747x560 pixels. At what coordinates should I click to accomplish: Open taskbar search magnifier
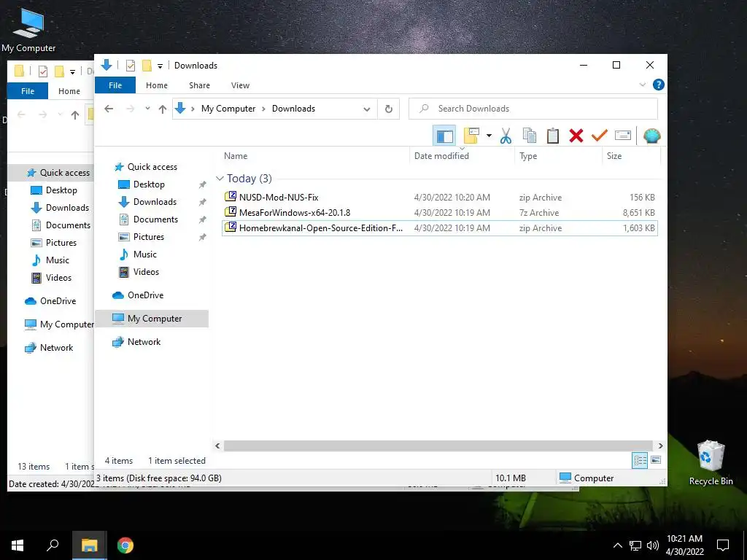pyautogui.click(x=53, y=545)
